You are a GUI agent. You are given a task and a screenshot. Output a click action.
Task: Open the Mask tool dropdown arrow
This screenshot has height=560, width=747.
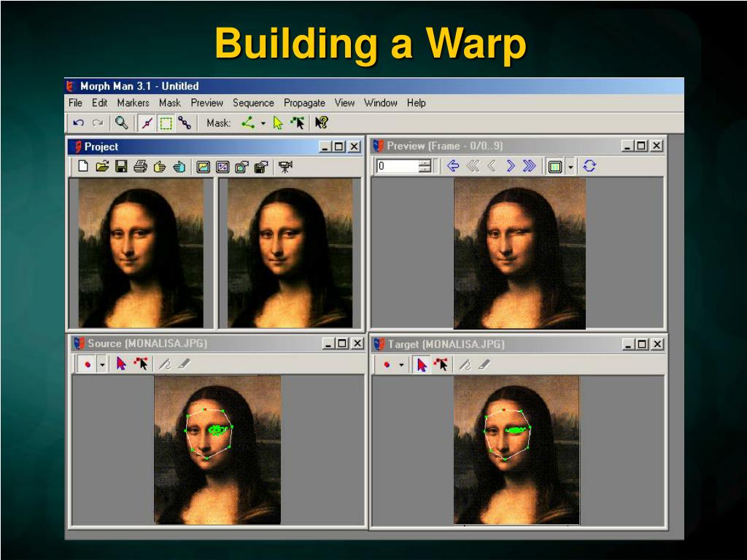263,123
